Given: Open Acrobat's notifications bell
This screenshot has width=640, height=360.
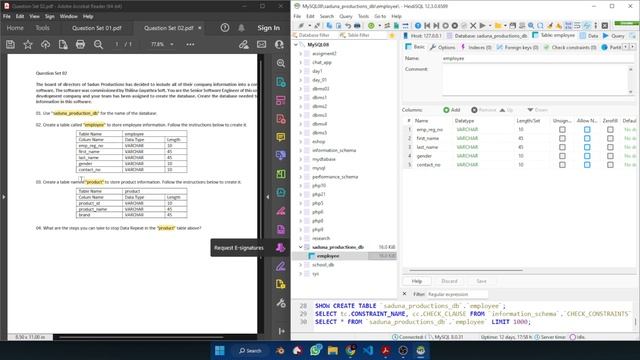Looking at the screenshot, I should click(242, 28).
